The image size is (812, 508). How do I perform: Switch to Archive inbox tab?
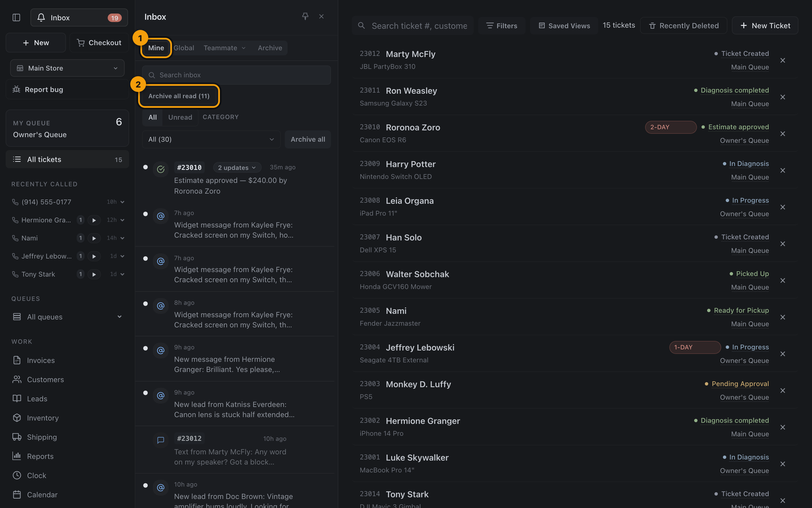click(x=270, y=48)
